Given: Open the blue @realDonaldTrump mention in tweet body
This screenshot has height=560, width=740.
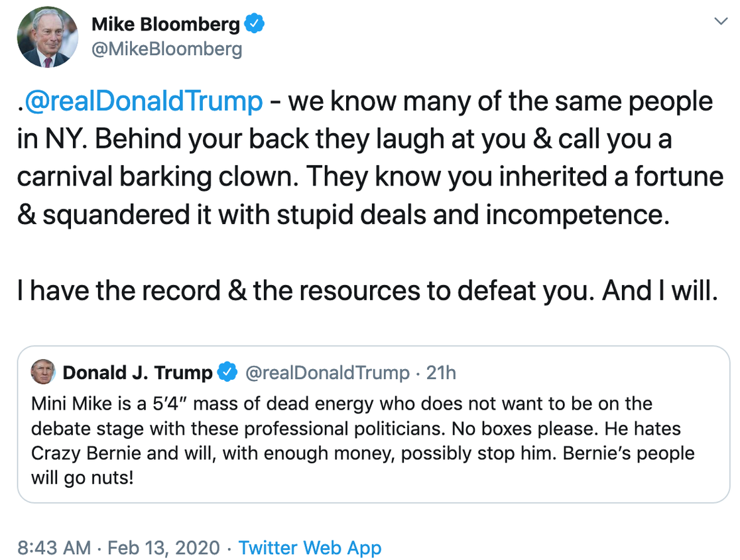Looking at the screenshot, I should coord(145,101).
